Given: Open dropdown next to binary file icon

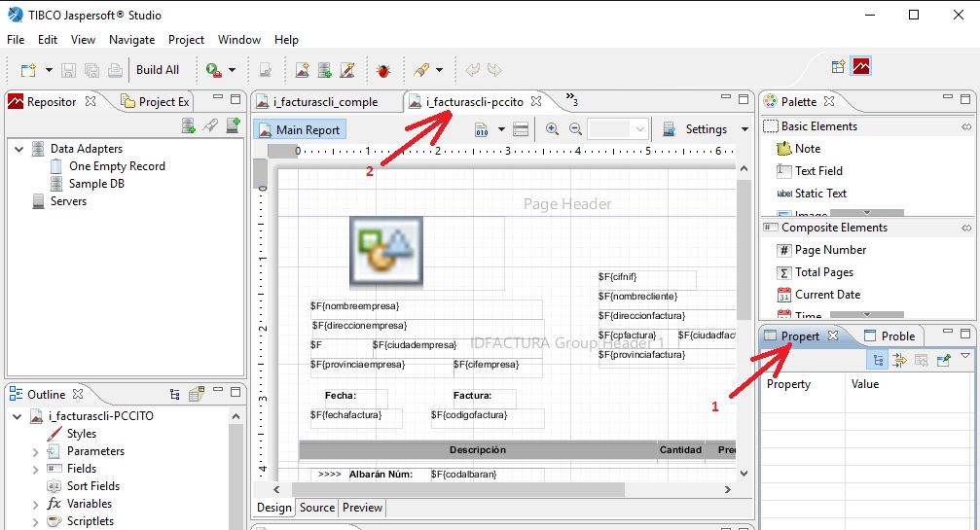Looking at the screenshot, I should pyautogui.click(x=501, y=130).
